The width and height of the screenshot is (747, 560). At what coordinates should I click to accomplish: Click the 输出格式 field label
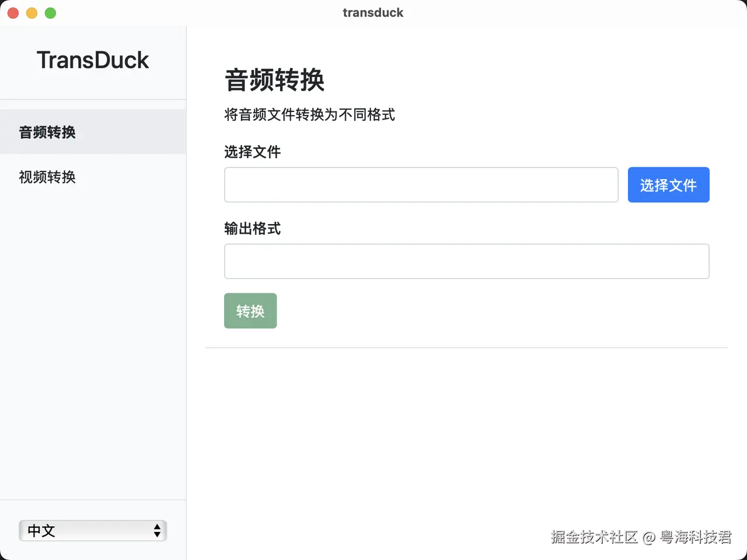click(x=252, y=229)
